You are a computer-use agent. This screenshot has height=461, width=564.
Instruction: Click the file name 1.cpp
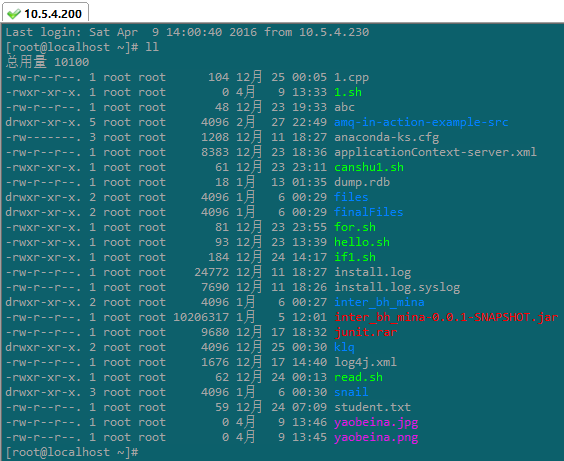pos(351,77)
